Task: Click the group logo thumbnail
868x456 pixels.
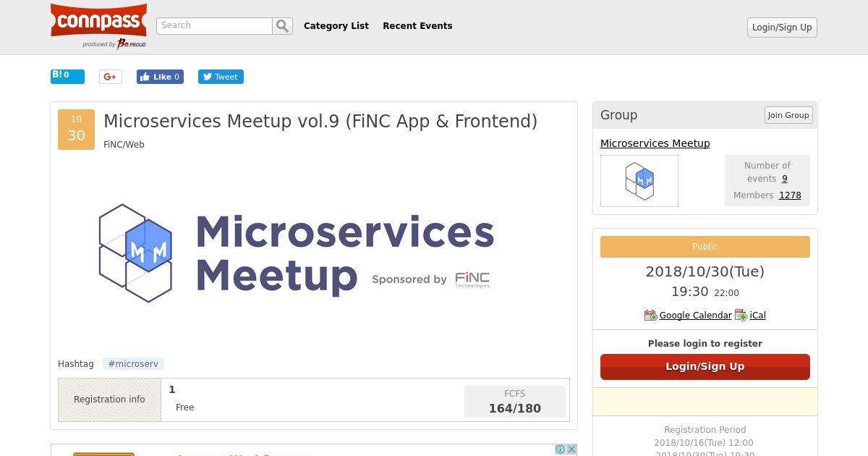Action: tap(639, 181)
